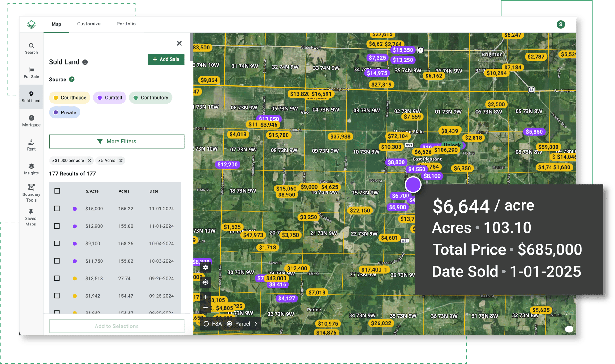Check the $12,900 sale row checkbox
Viewport: 615px width, 364px height.
pos(57,226)
